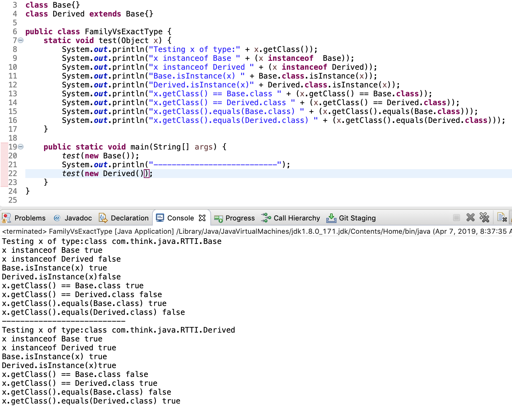Click line number 22 in the gutter
This screenshot has height=420, width=512.
12,173
